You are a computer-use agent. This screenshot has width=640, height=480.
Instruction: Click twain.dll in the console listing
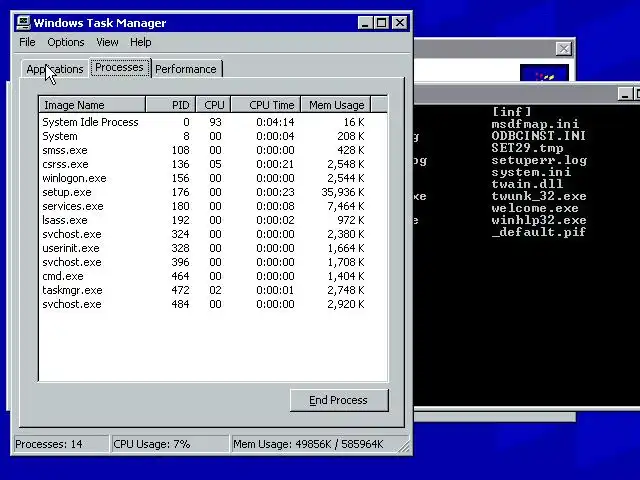click(527, 184)
